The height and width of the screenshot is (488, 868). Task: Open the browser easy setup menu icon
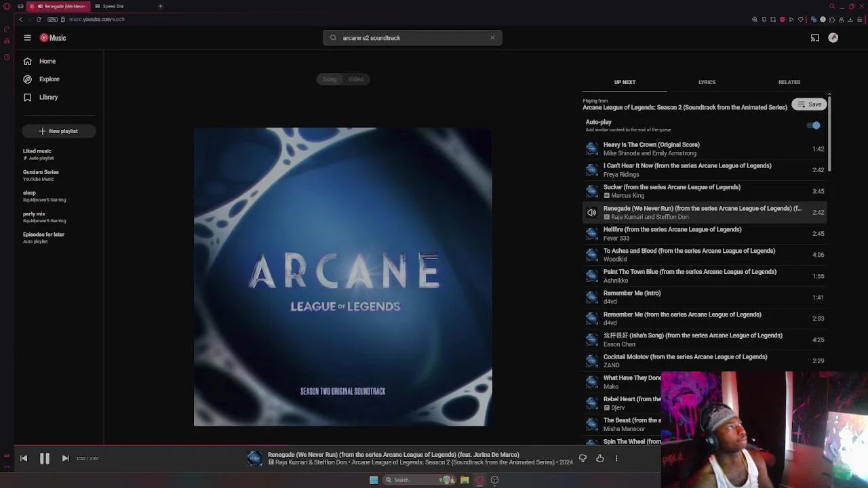click(860, 20)
